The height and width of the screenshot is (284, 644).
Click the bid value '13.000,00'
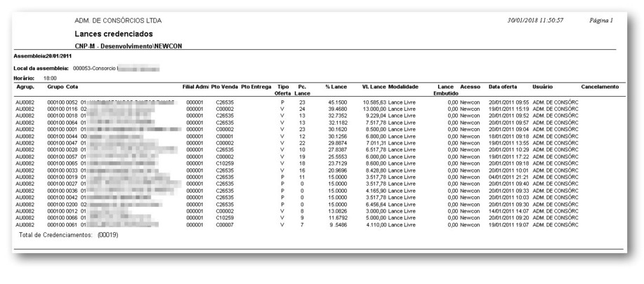click(374, 109)
